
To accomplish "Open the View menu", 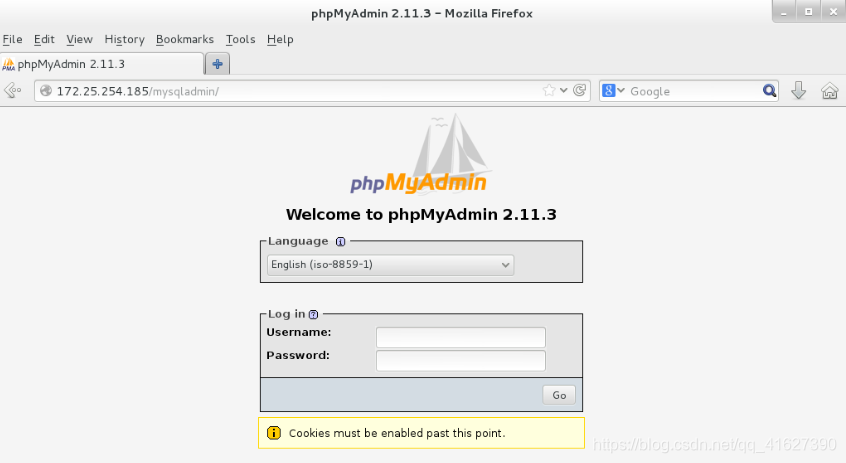I will point(79,39).
